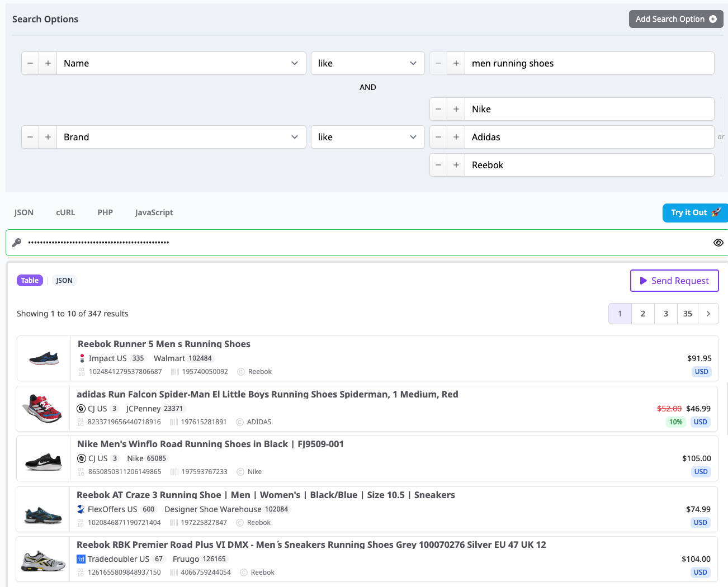Open Reebok Runner 5 product thumbnail
The width and height of the screenshot is (728, 587).
44,358
